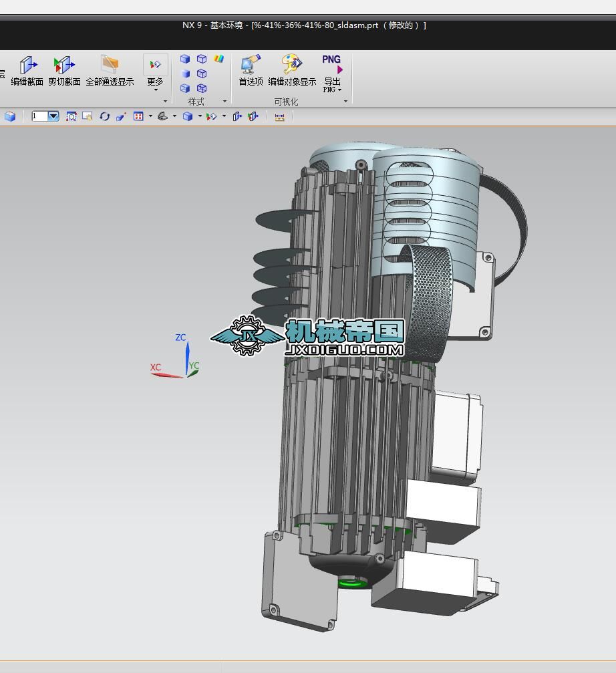The image size is (616, 673).
Task: Click the Fit view icon in view toolbar
Action: 71,116
